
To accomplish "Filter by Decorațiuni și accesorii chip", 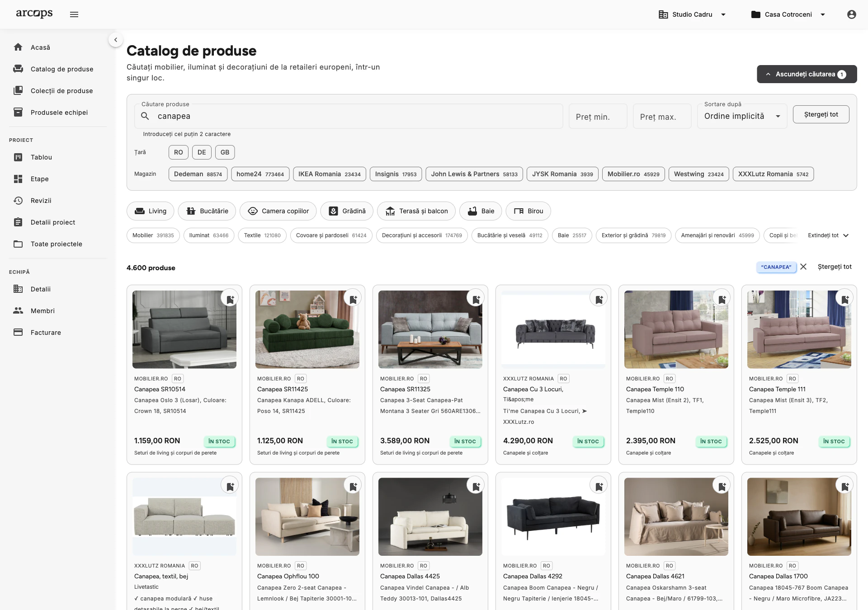I will click(422, 235).
